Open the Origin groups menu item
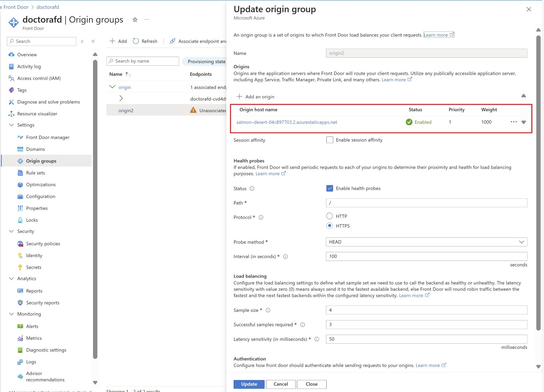544x392 pixels. (47, 161)
